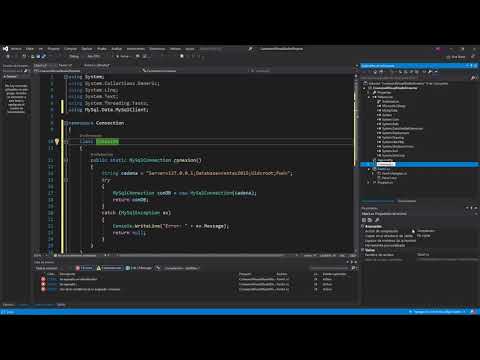Toggle the Advertencias filter in error list
The height and width of the screenshot is (360, 480).
109,268
